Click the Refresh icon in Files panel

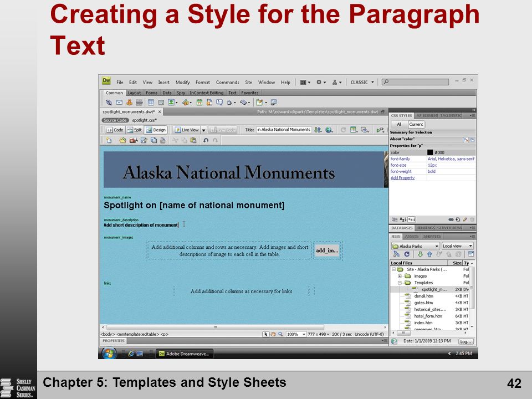click(407, 254)
